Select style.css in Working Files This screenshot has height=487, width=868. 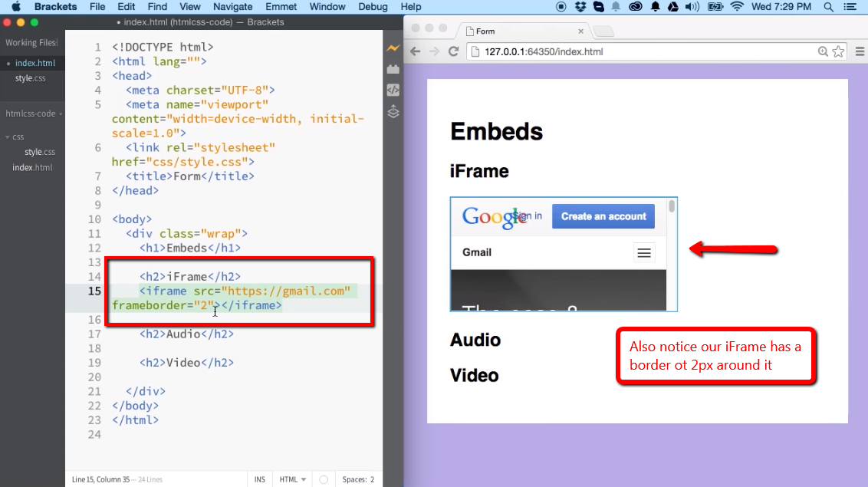(30, 78)
